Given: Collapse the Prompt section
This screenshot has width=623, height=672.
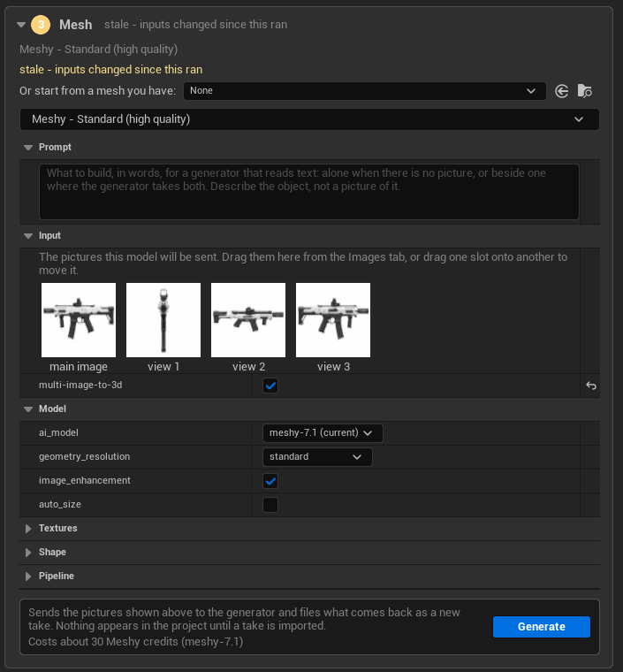Looking at the screenshot, I should coord(28,148).
